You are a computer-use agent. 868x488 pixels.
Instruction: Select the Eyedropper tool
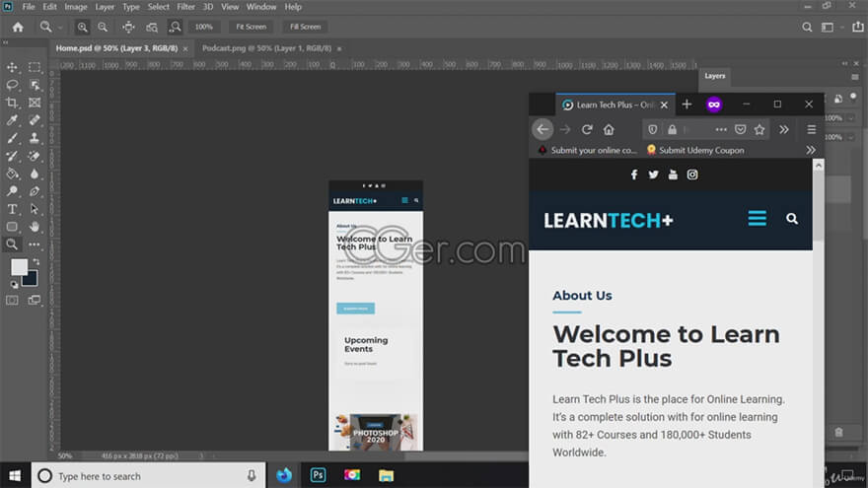click(12, 120)
